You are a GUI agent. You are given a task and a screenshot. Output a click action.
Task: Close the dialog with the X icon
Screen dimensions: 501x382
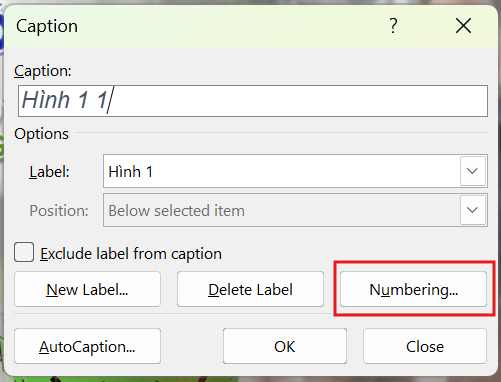click(463, 26)
